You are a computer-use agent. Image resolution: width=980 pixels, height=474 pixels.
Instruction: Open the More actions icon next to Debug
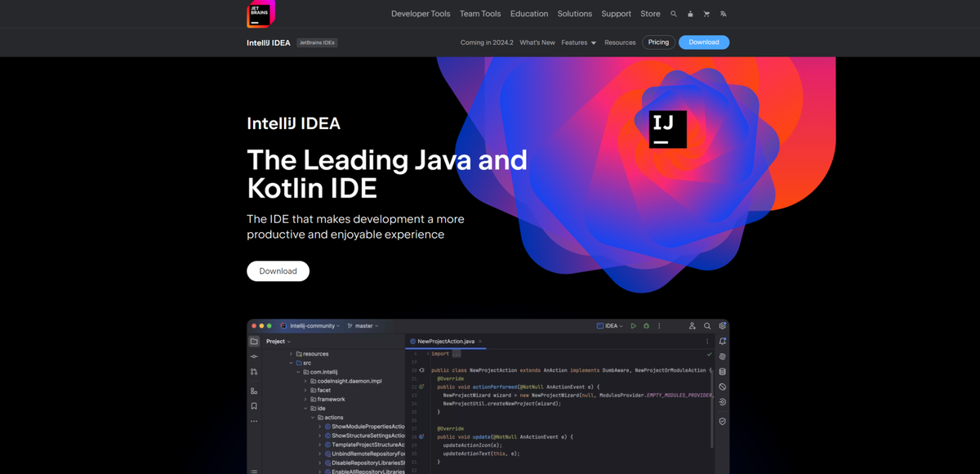pos(659,326)
